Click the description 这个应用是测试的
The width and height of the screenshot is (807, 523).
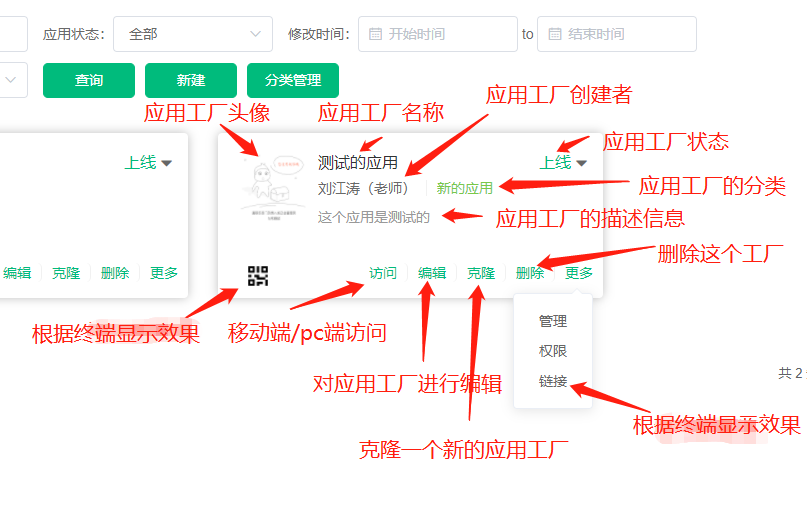[374, 217]
